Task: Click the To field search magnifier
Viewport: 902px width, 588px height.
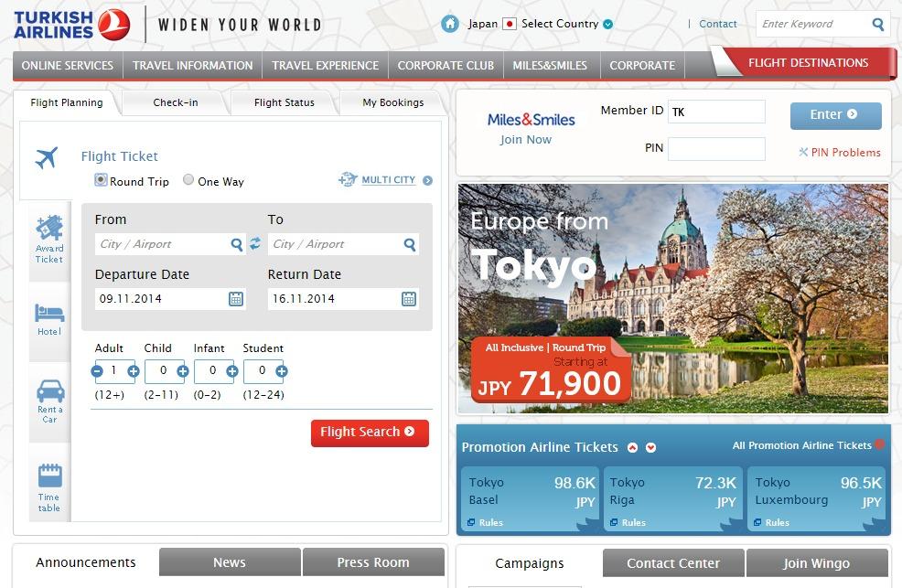Action: coord(410,245)
